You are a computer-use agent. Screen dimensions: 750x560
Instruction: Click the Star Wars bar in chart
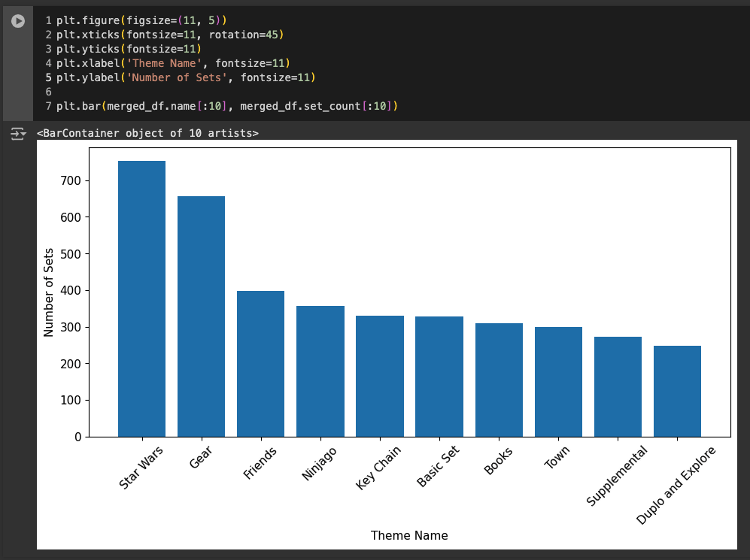(x=141, y=298)
